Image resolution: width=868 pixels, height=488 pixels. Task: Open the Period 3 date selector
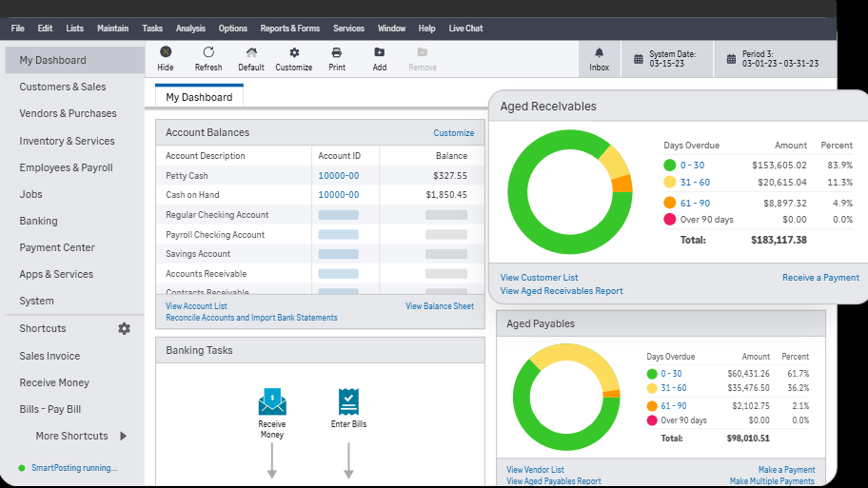point(731,59)
